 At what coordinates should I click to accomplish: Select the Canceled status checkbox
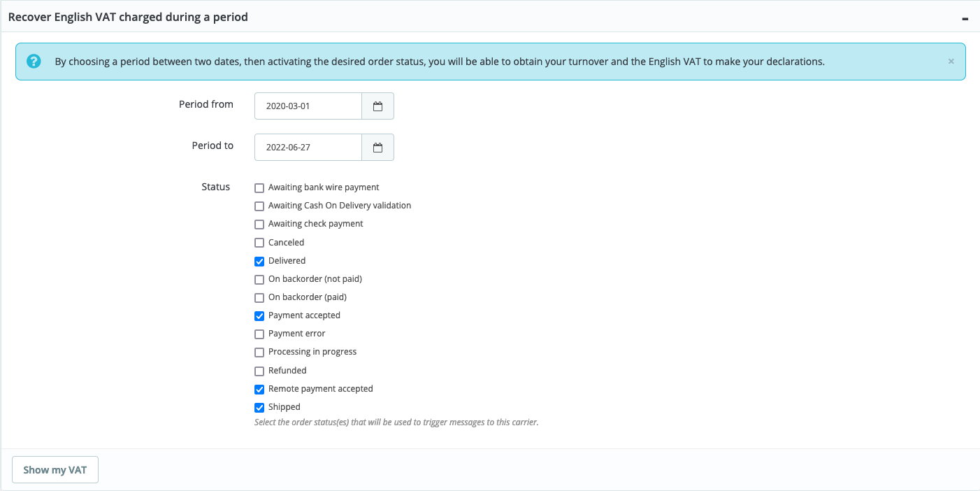click(259, 243)
